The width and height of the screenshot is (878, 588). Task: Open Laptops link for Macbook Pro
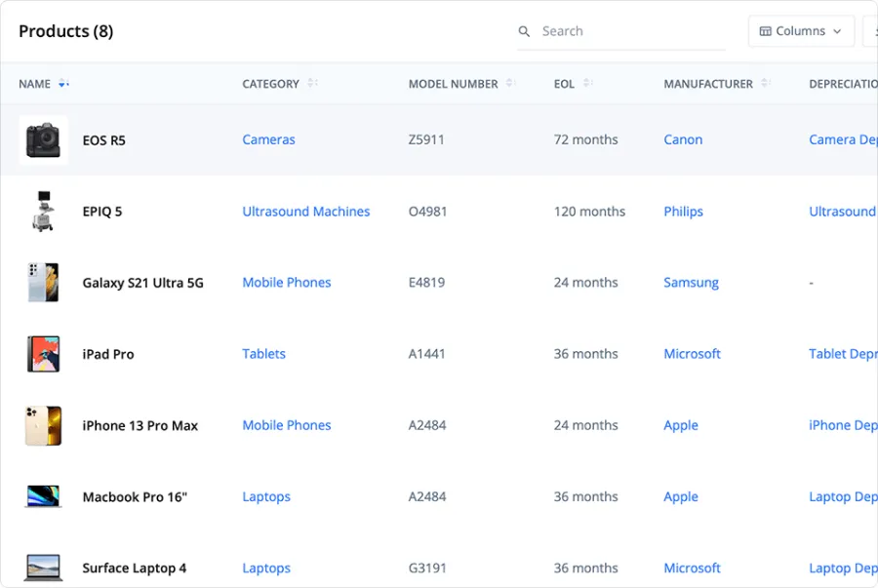click(266, 496)
